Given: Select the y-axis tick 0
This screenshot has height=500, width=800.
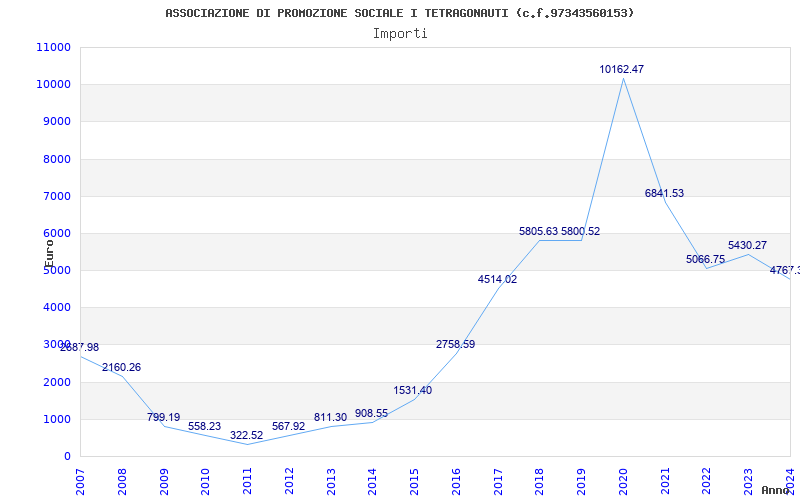Looking at the screenshot, I should pyautogui.click(x=67, y=456).
